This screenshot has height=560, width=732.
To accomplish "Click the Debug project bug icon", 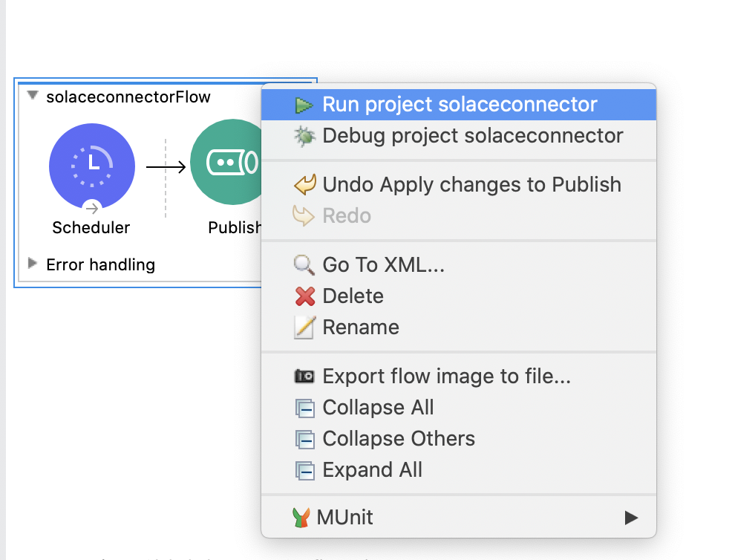I will 304,136.
